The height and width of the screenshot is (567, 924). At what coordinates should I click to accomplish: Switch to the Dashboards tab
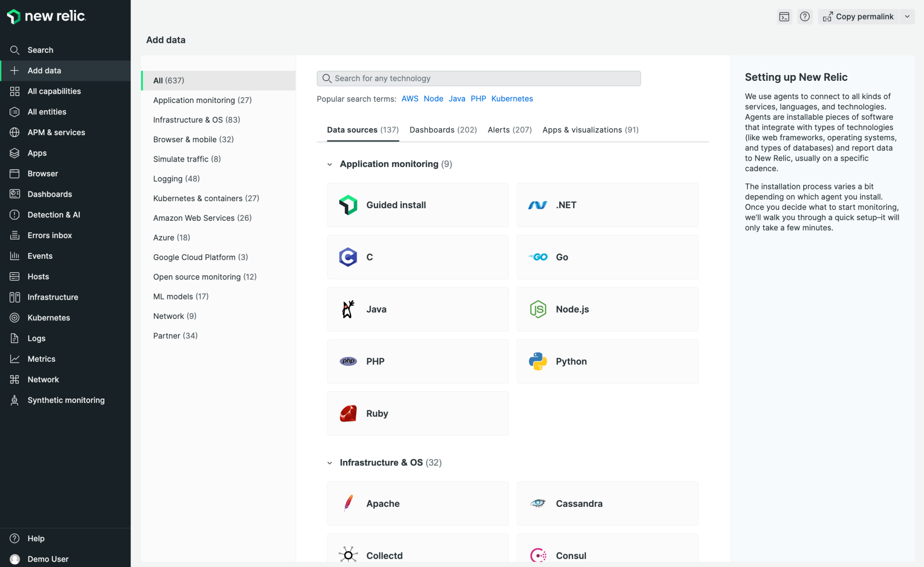coord(443,130)
